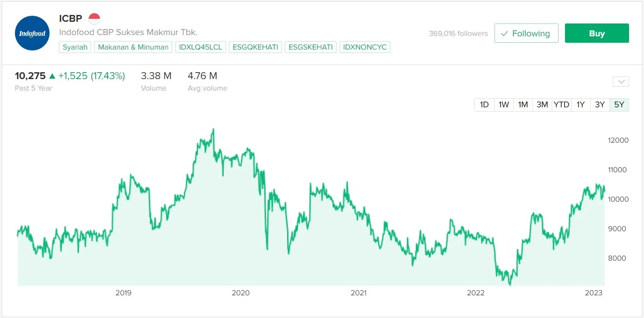The width and height of the screenshot is (644, 318).
Task: Click the IDXLQ45LCL index tag
Action: pyautogui.click(x=200, y=47)
